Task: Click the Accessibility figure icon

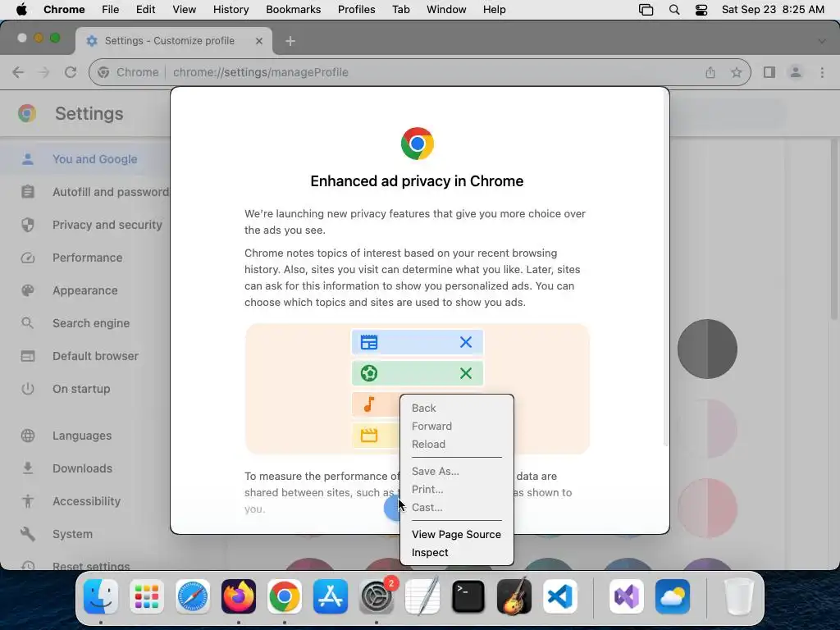Action: (x=28, y=501)
